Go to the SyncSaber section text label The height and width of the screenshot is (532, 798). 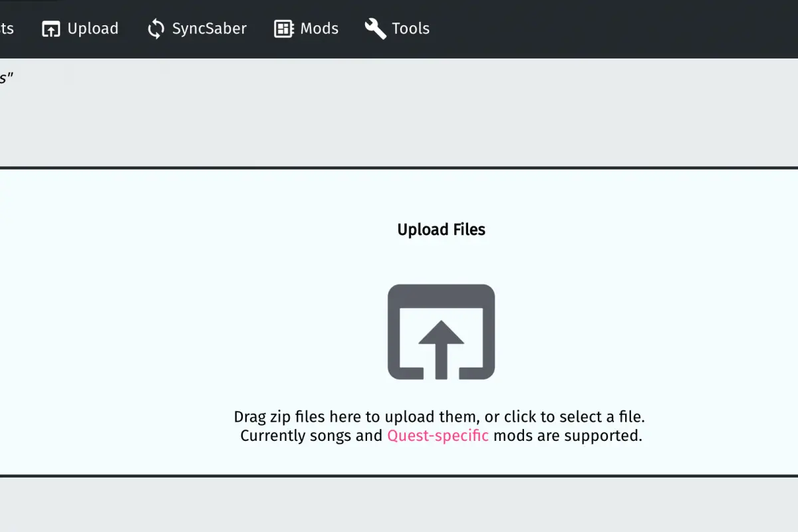[209, 29]
